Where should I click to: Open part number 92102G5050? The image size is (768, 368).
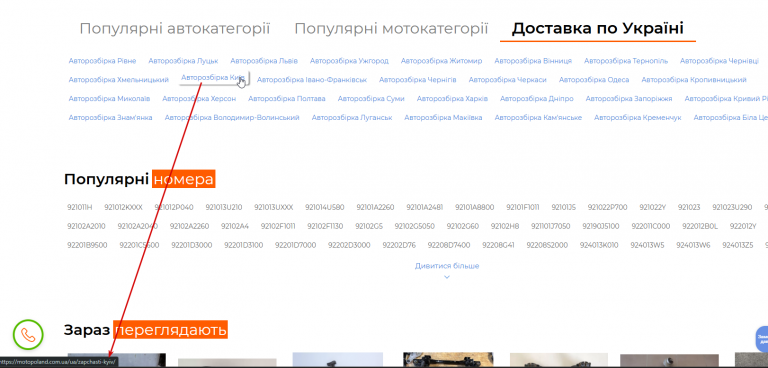[x=415, y=226]
